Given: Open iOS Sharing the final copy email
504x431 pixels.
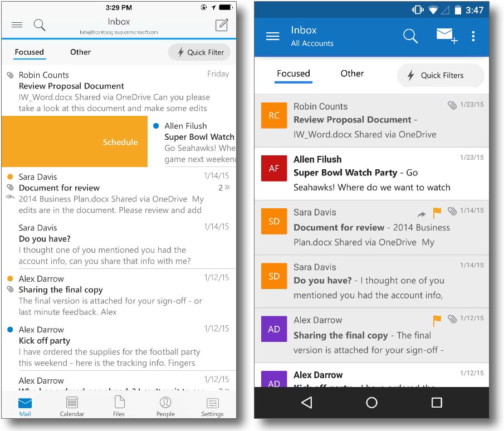Looking at the screenshot, I should point(119,295).
